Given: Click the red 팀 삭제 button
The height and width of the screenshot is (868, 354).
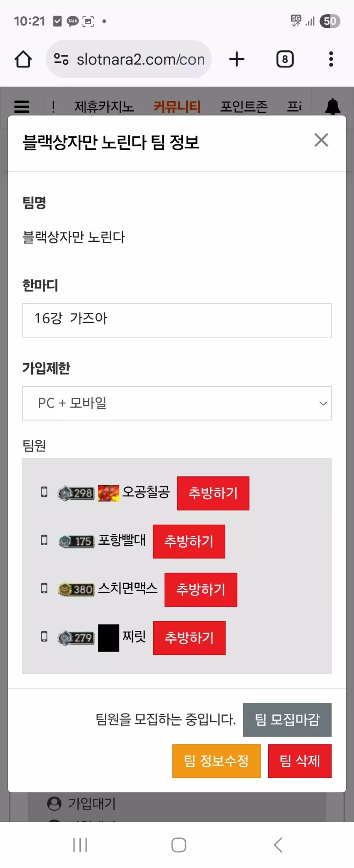Looking at the screenshot, I should 300,761.
